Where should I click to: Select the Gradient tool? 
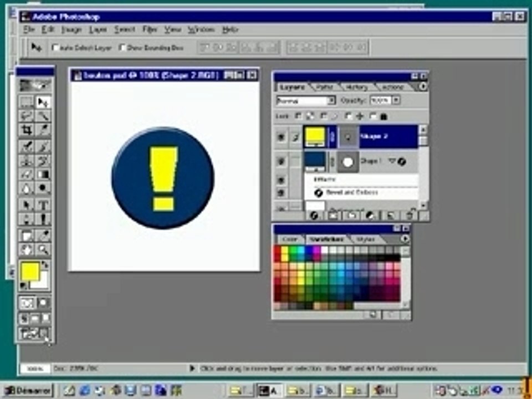coord(43,175)
